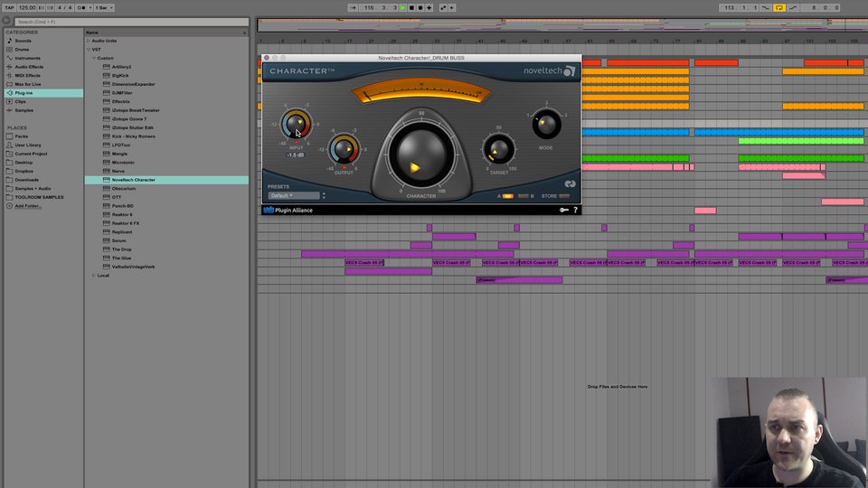
Task: Click the question mark help icon
Action: [575, 211]
